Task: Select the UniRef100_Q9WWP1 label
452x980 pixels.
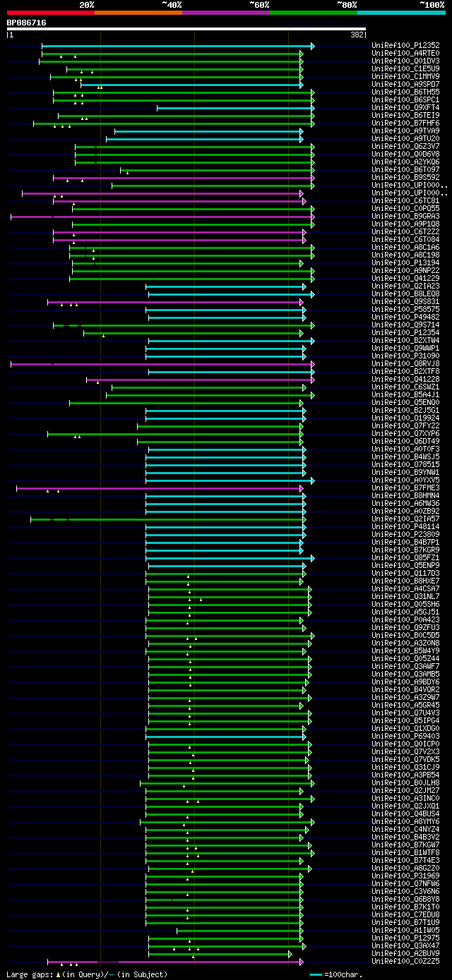Action: (405, 348)
